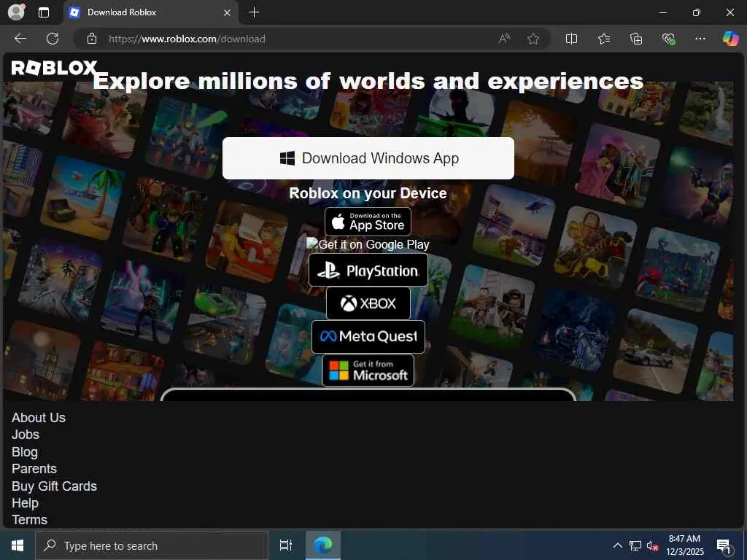Click the Microsoft Edge taskbar icon

[x=323, y=545]
